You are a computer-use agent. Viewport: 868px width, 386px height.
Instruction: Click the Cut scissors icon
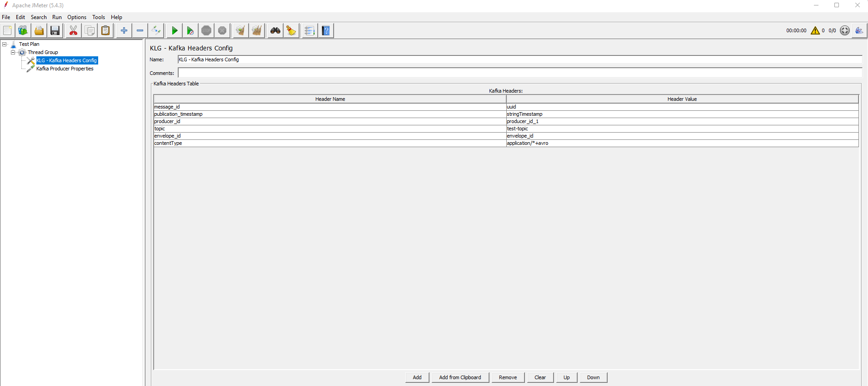click(x=73, y=30)
